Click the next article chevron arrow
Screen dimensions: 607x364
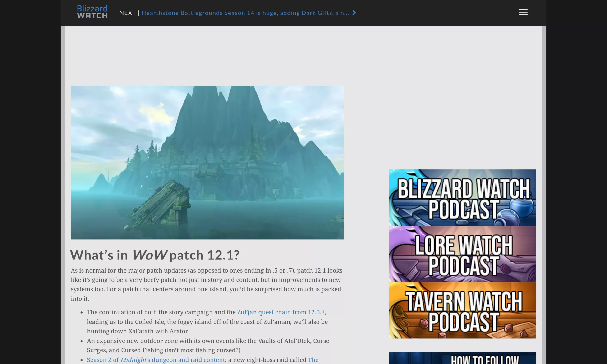pos(354,13)
